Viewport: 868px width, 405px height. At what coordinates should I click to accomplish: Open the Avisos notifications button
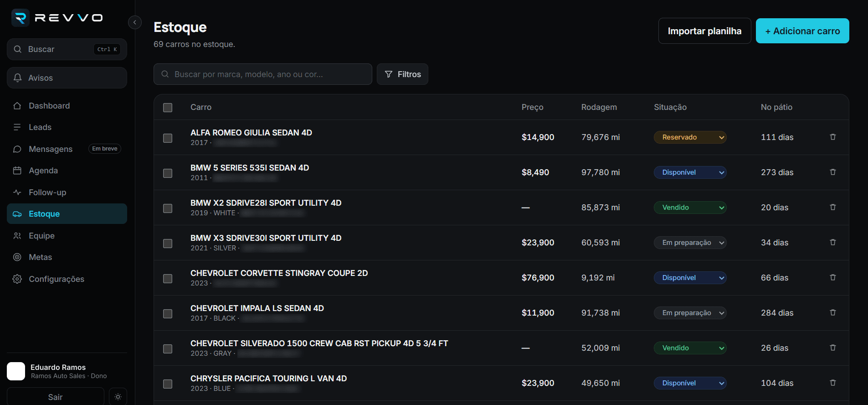tap(67, 78)
